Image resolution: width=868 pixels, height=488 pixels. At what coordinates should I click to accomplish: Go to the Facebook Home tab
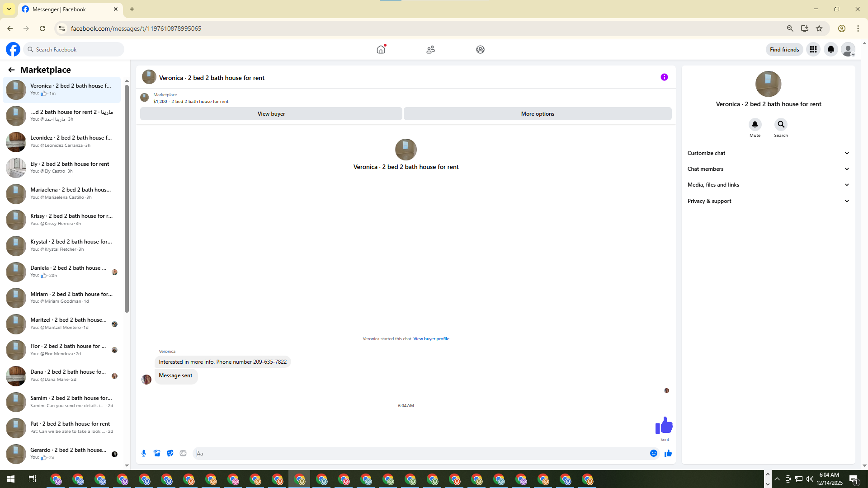[381, 50]
